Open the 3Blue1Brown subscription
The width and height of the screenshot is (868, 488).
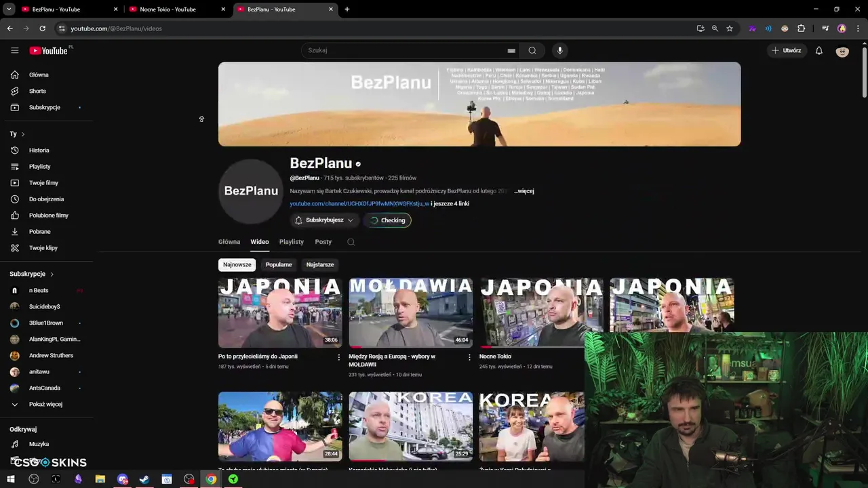(46, 323)
